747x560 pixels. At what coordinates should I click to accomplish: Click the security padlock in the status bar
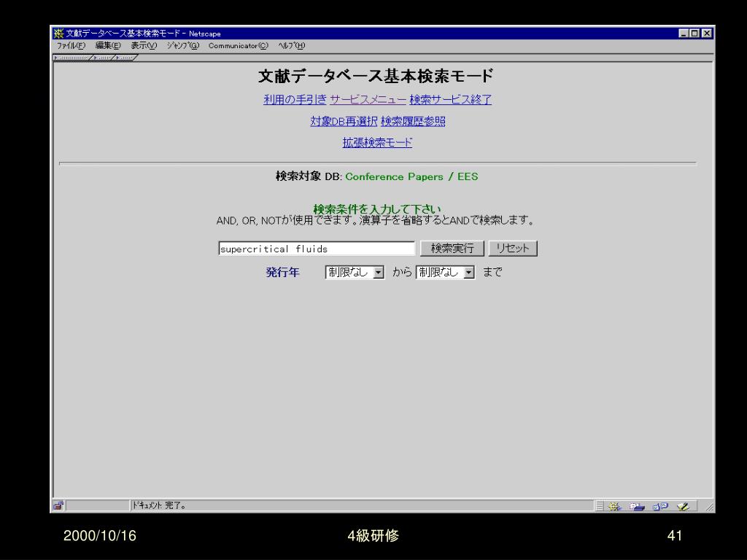pyautogui.click(x=58, y=506)
